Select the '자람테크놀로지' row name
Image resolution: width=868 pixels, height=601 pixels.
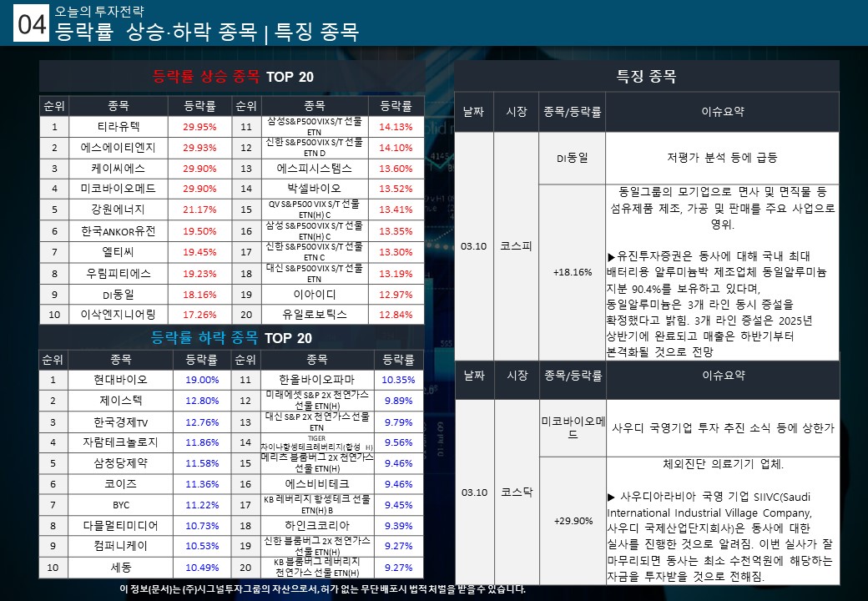120,442
